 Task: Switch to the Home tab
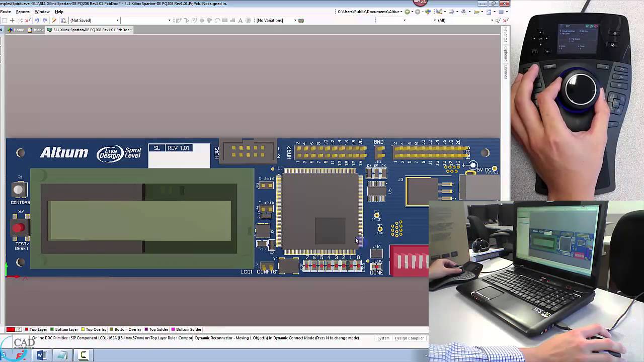tap(16, 30)
